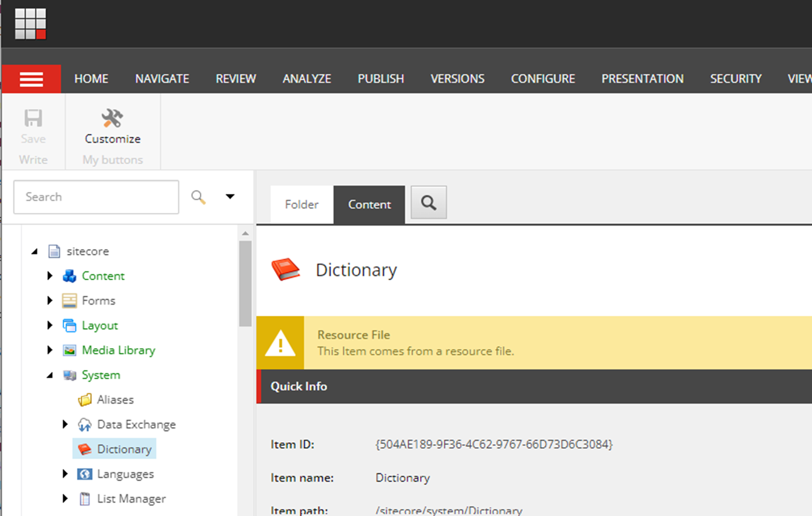Select the System tree item
Screen dimensions: 812x516
pos(101,375)
